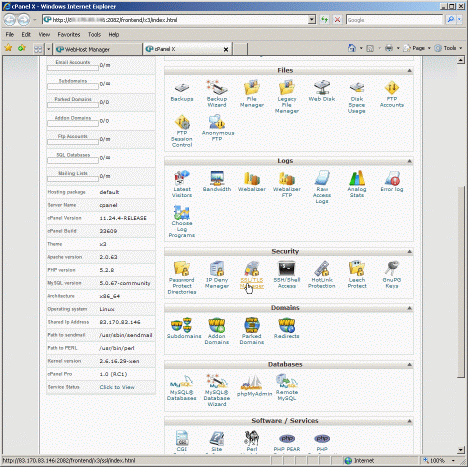The image size is (468, 467).
Task: Click the Print toolbar icon
Action: pyautogui.click(x=389, y=48)
